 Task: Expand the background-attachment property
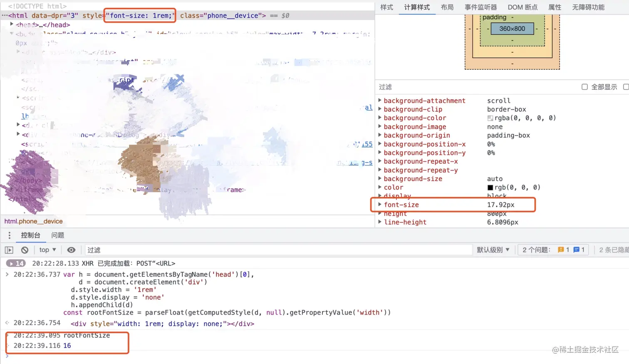click(380, 101)
